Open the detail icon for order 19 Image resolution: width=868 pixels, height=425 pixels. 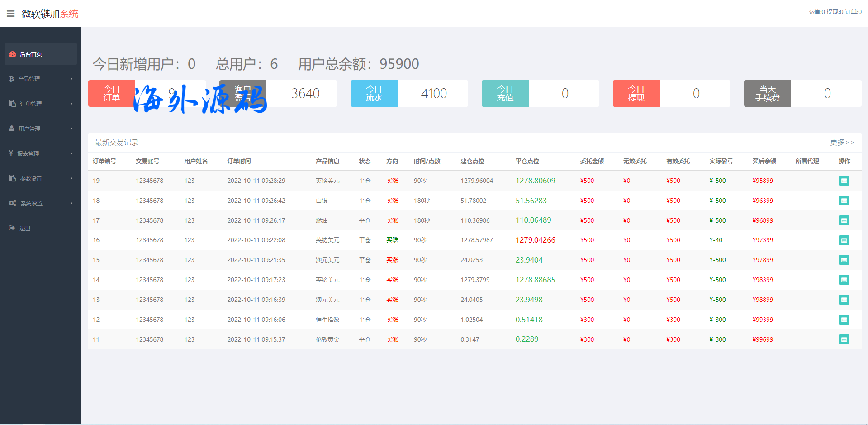844,181
